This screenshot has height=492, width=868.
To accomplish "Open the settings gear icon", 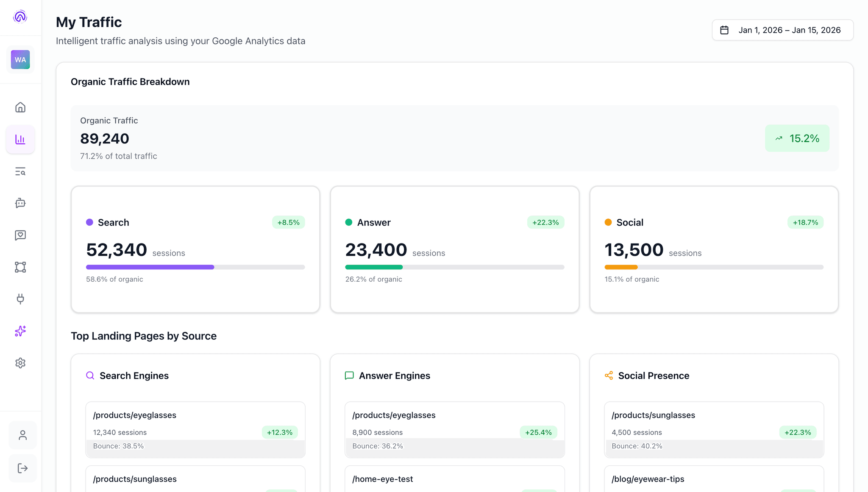I will click(x=20, y=363).
